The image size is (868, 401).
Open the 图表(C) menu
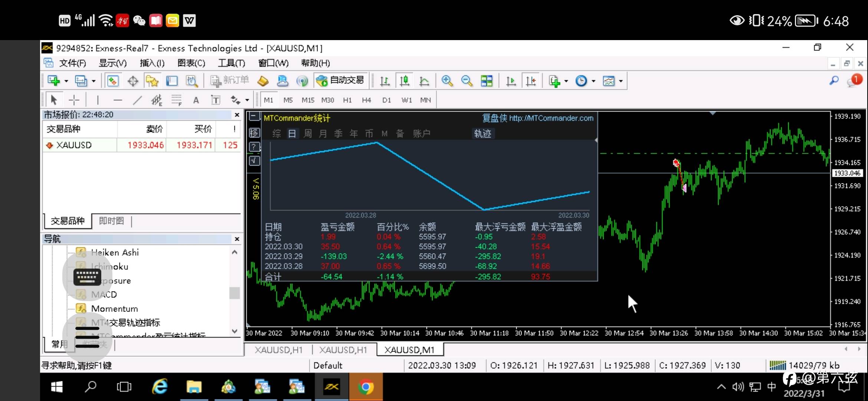click(191, 63)
